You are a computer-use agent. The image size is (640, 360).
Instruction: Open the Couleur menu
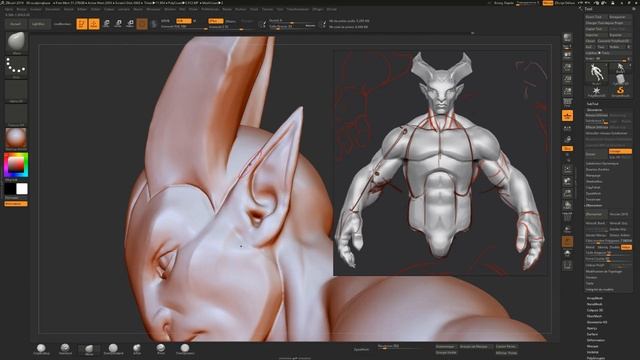pyautogui.click(x=36, y=9)
